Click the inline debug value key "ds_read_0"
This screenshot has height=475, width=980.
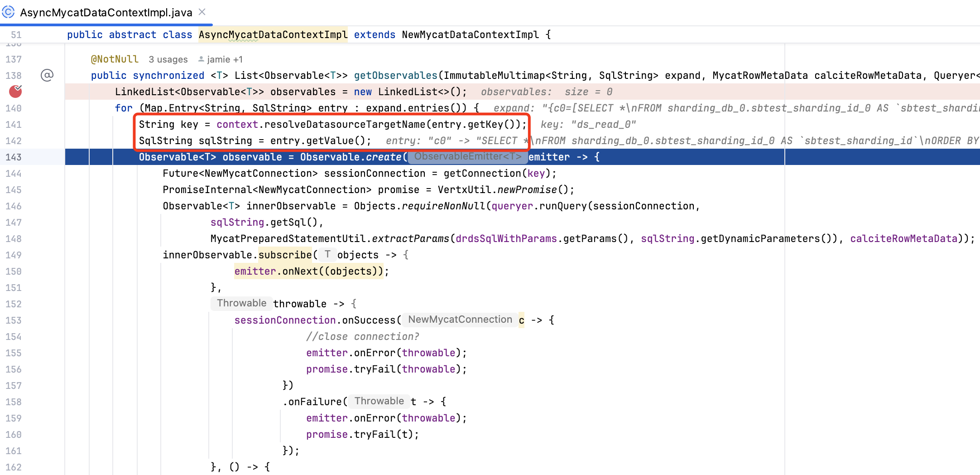click(x=603, y=124)
